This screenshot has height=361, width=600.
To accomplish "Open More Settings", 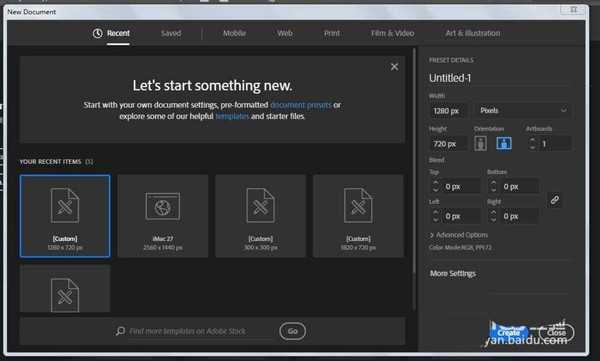I will point(453,273).
